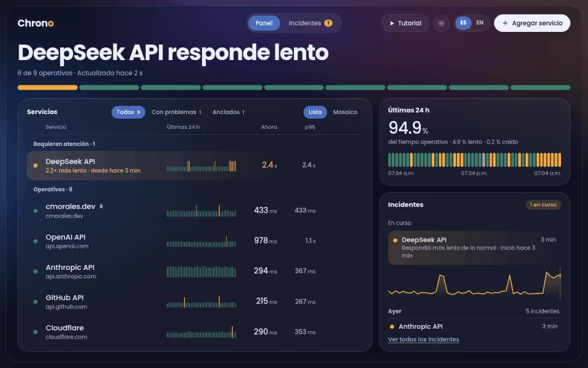Click the orange dot on yesterday's Anthropic API incident

pos(392,327)
